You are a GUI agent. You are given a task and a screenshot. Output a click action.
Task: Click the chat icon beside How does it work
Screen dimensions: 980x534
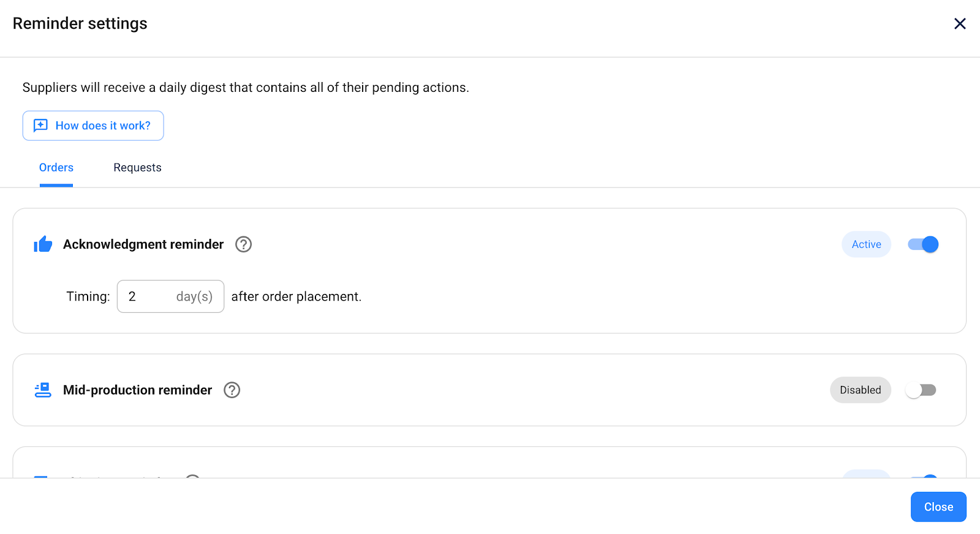coord(40,126)
